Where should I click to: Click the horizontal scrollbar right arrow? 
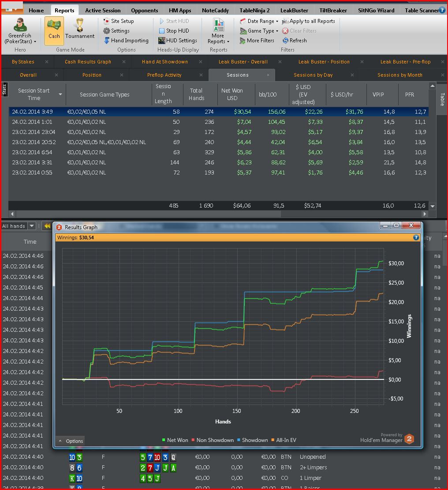tap(424, 214)
